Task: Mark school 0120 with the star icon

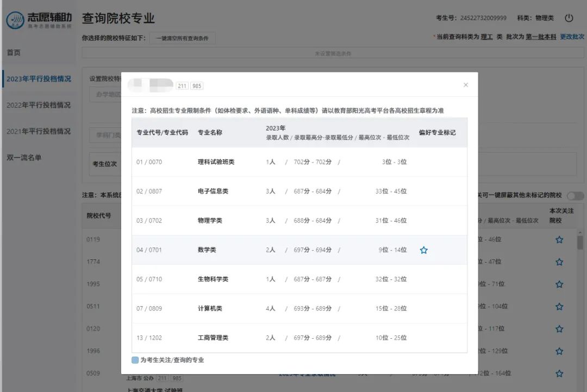Action: pos(559,329)
